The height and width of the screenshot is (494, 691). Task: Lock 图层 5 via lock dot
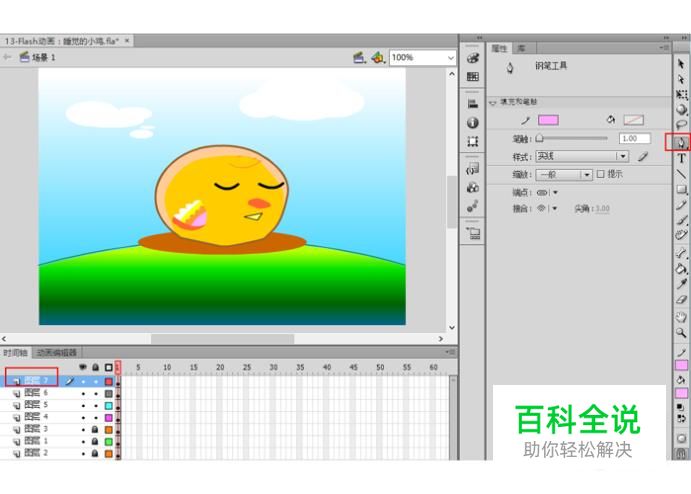click(95, 405)
